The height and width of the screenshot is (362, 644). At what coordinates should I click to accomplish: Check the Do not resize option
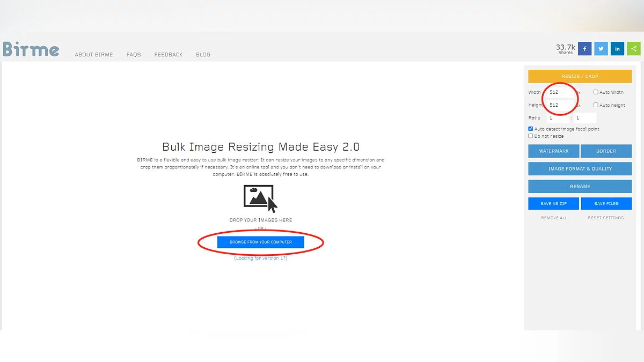click(x=531, y=136)
